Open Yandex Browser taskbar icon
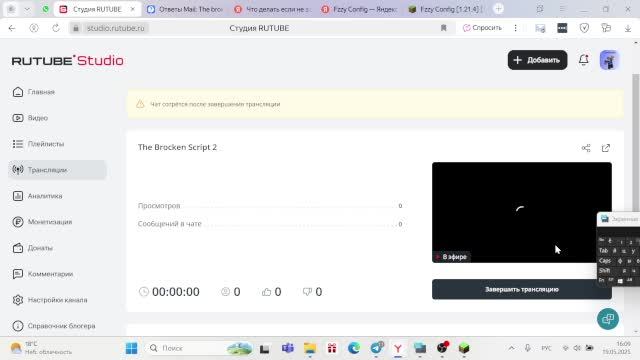Image resolution: width=640 pixels, height=360 pixels. [x=398, y=348]
